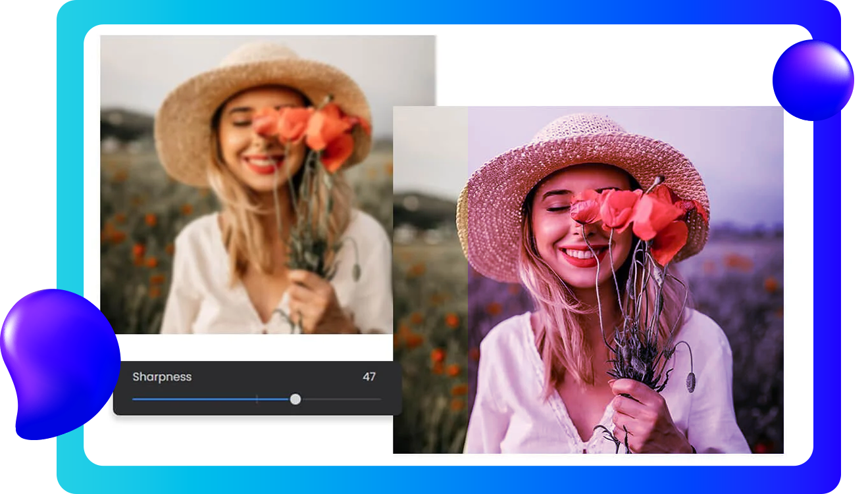
Task: Click the hanging poppy bud in the sharpened photo
Action: click(x=690, y=382)
